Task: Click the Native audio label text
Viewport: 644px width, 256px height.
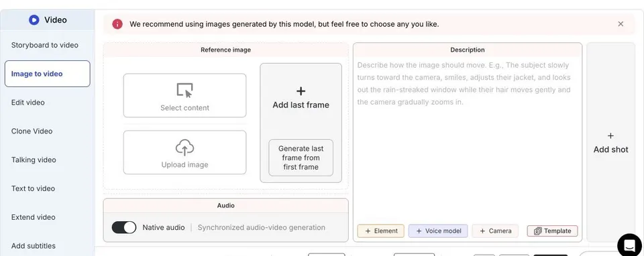Action: (164, 227)
